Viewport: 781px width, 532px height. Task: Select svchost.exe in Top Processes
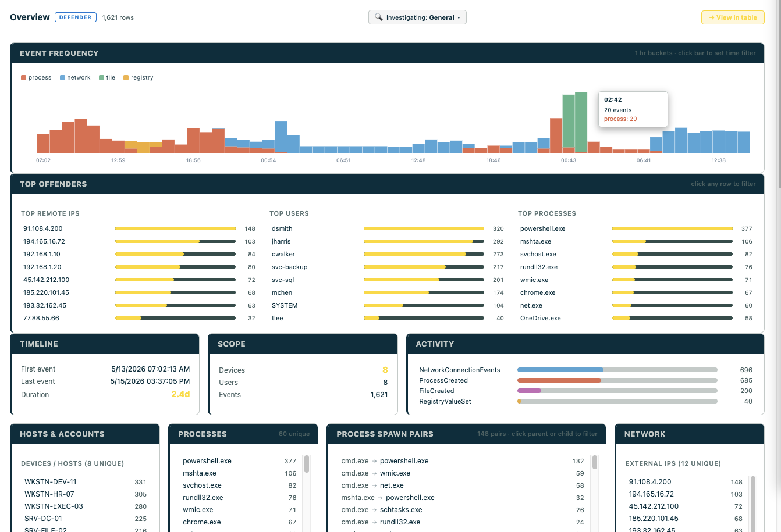coord(636,254)
